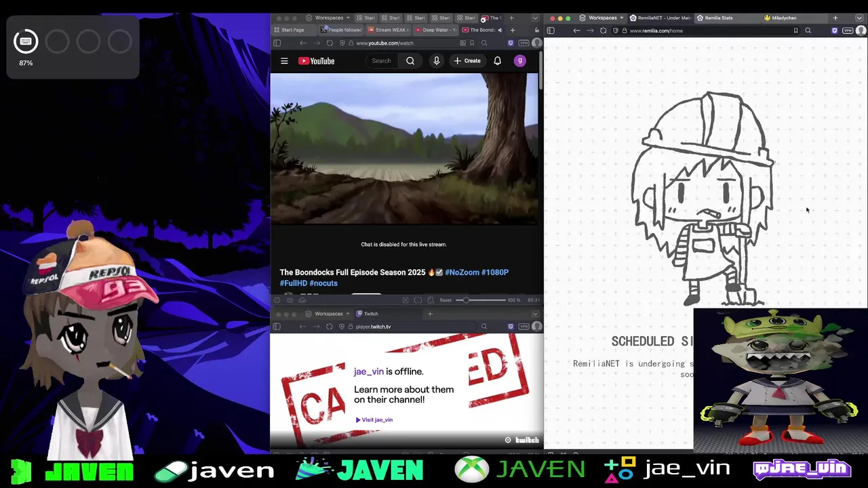Viewport: 868px width, 488px height.
Task: Add a new tab in the Twitch window
Action: point(430,314)
